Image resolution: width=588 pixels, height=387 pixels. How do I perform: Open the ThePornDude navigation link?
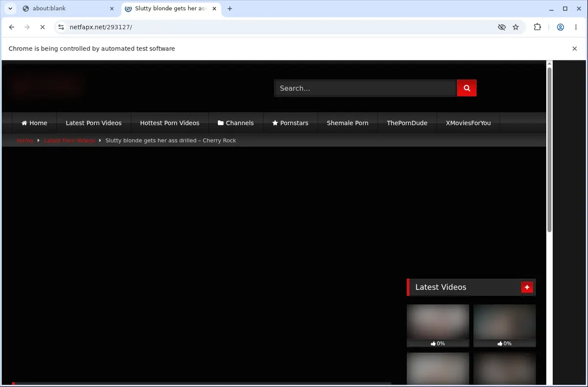pyautogui.click(x=407, y=123)
